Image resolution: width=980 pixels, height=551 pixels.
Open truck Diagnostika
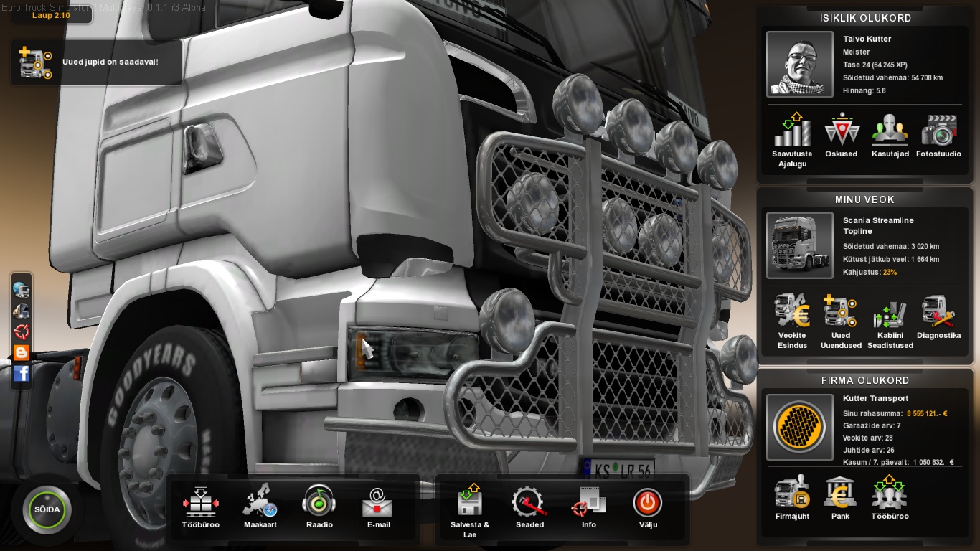pos(939,316)
